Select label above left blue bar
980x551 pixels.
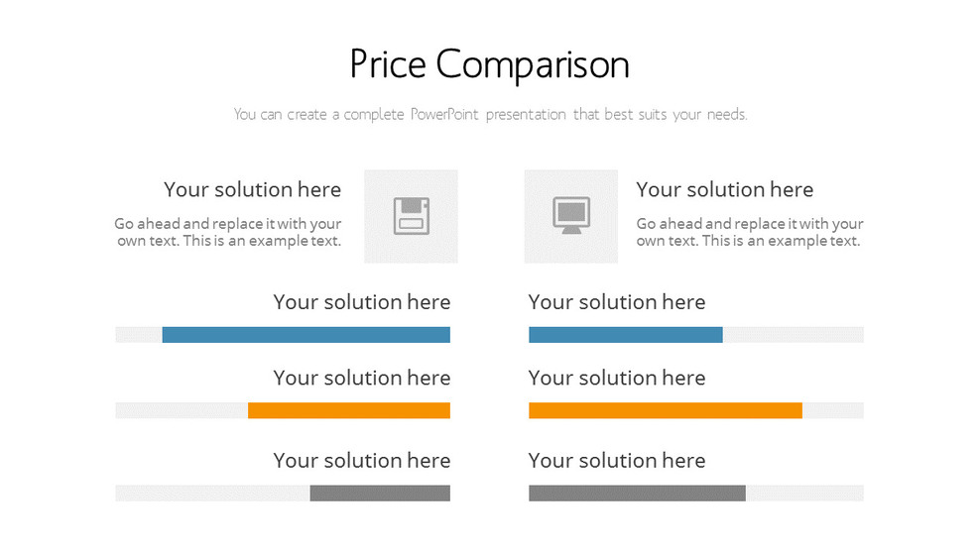click(x=362, y=302)
